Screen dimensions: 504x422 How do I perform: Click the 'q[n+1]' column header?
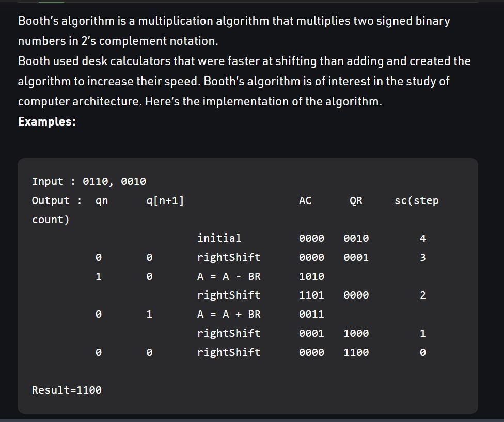point(165,200)
